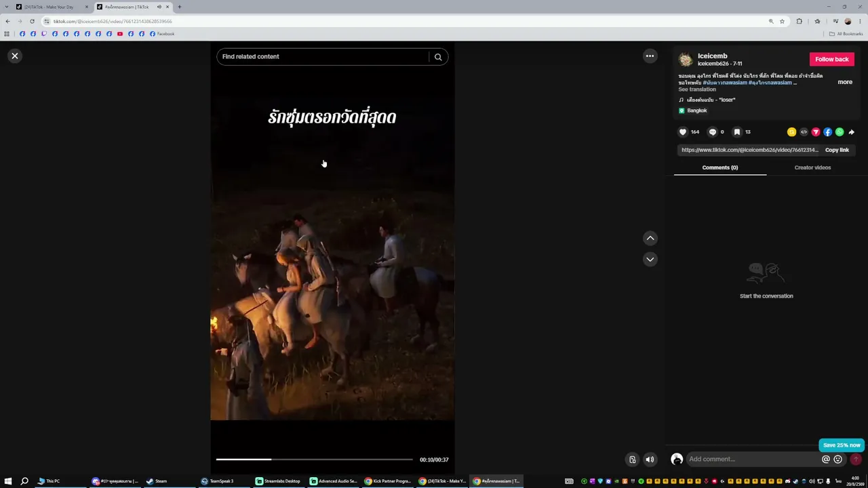Open the Chrome three-dot menu
The image size is (868, 488).
click(860, 21)
